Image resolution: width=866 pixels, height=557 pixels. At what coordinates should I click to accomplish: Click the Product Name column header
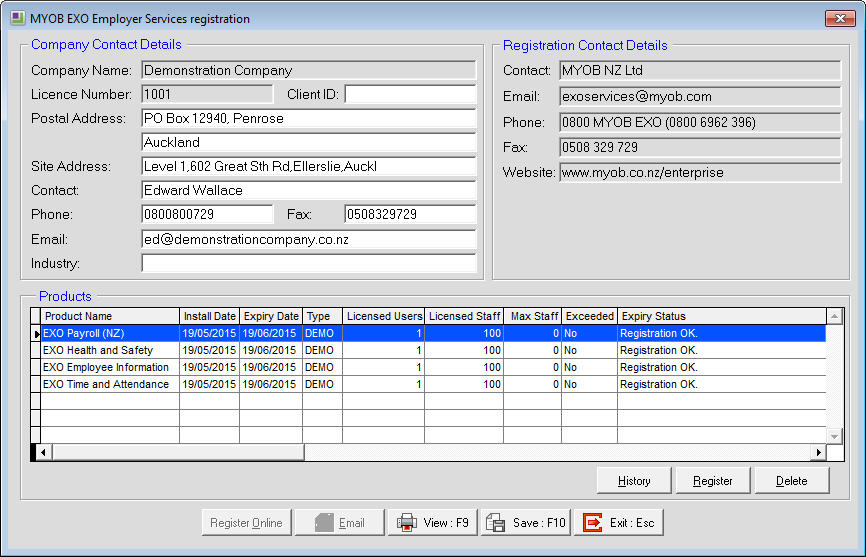109,317
